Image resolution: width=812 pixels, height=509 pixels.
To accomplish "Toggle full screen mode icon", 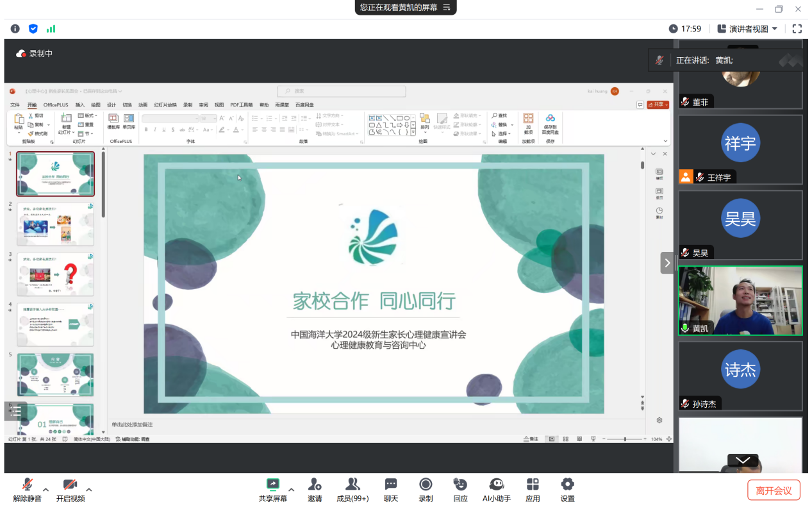I will 797,29.
